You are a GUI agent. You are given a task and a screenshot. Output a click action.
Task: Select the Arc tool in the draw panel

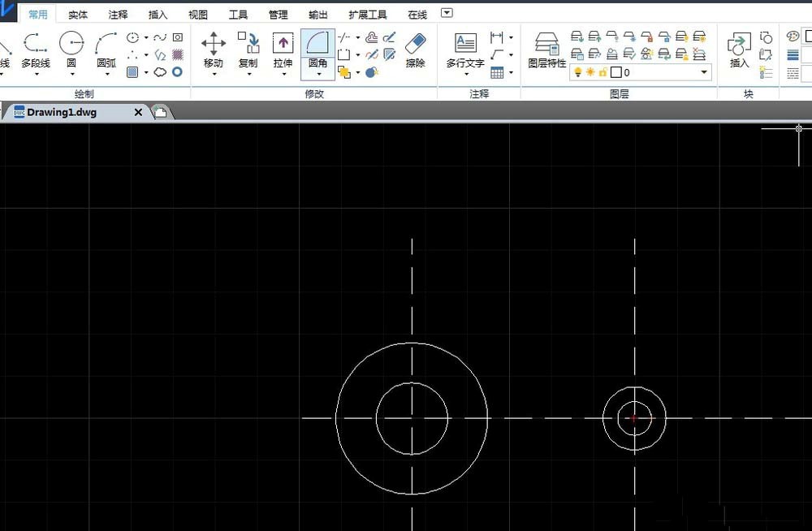point(106,45)
